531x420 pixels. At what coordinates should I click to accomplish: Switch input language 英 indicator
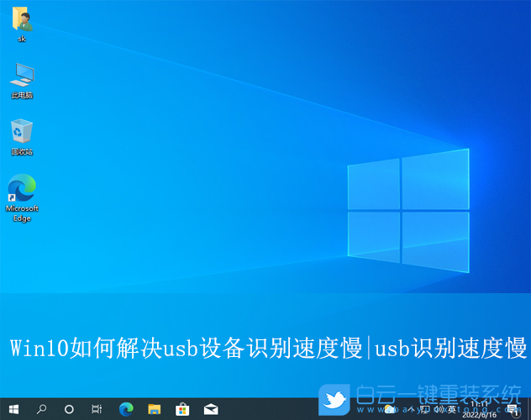[452, 410]
